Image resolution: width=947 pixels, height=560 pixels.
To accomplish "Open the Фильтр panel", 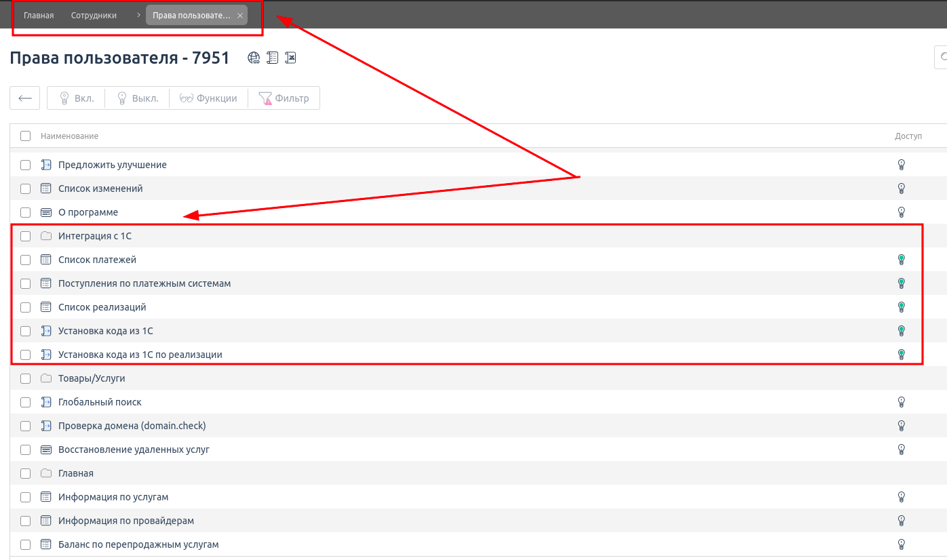I will click(284, 98).
